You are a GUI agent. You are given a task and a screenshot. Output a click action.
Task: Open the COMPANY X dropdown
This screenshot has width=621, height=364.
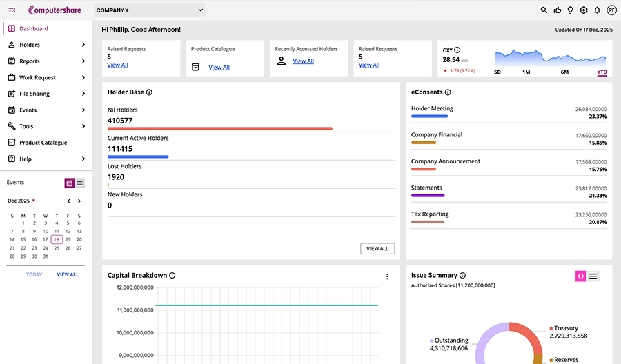click(x=149, y=10)
